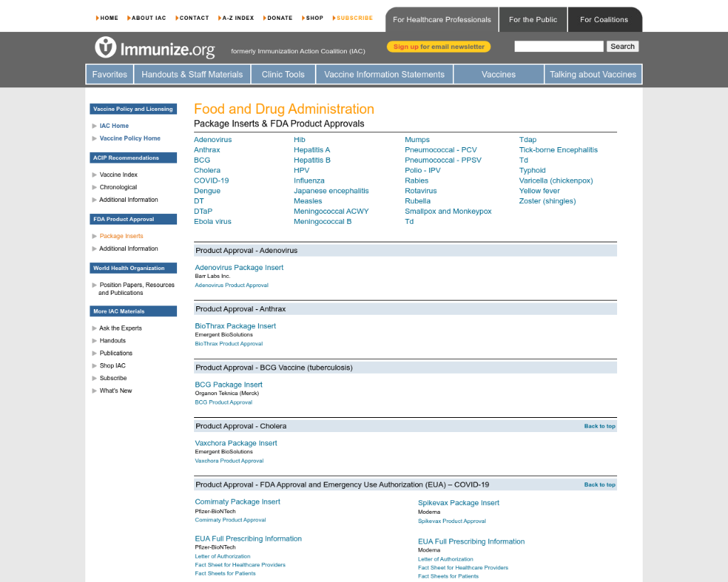Image resolution: width=728 pixels, height=582 pixels.
Task: Switch to For Coalitions tab
Action: (x=604, y=19)
